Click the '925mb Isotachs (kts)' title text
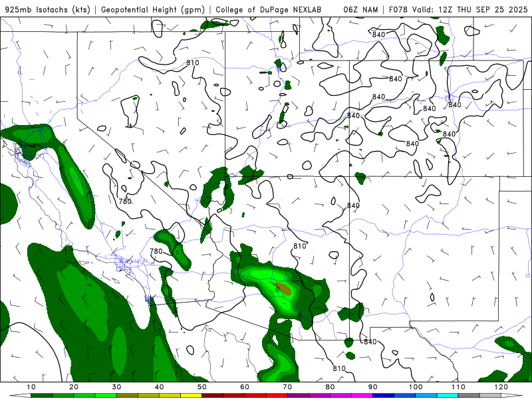 47,9
